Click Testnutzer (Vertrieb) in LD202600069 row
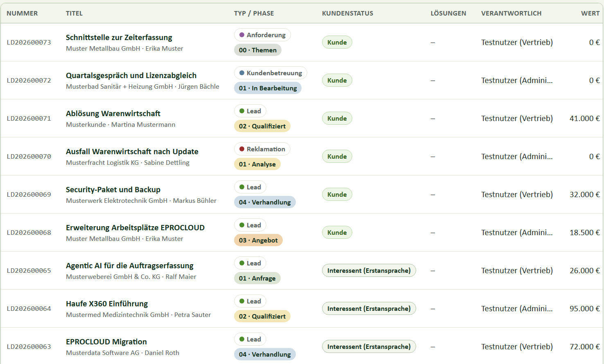The image size is (604, 364). coord(517,194)
